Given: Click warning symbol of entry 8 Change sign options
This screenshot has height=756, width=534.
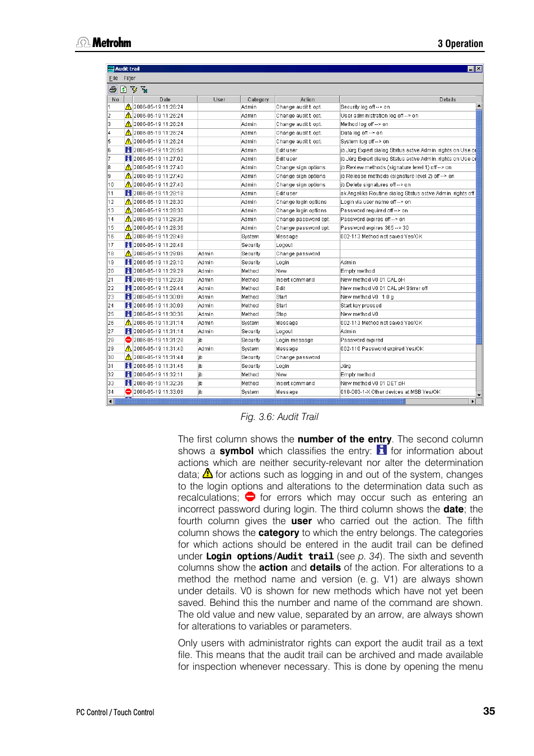Looking at the screenshot, I should (x=128, y=167).
